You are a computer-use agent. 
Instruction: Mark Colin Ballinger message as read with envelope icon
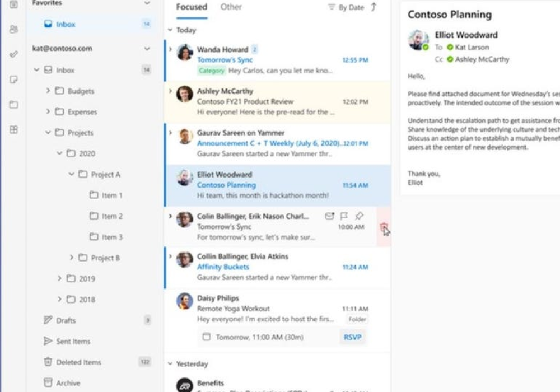pyautogui.click(x=329, y=216)
